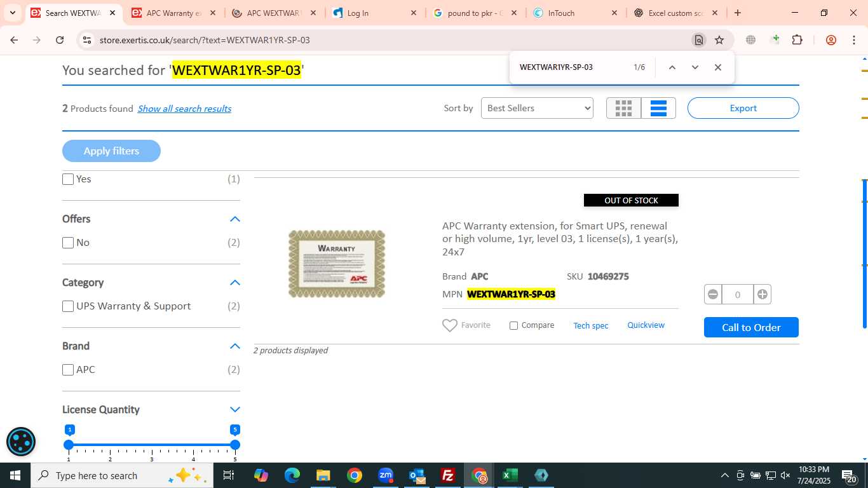The height and width of the screenshot is (488, 868).
Task: Open Show all search results link
Action: coord(184,109)
